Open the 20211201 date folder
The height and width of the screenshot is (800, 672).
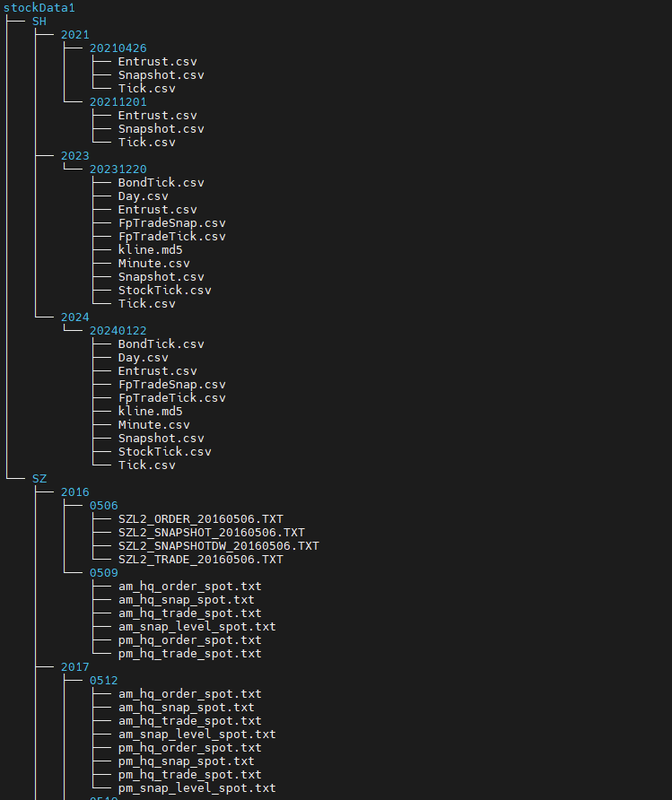(118, 102)
